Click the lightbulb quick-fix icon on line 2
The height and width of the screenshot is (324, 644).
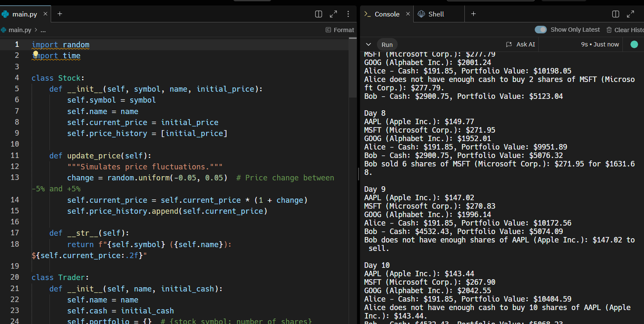point(36,54)
